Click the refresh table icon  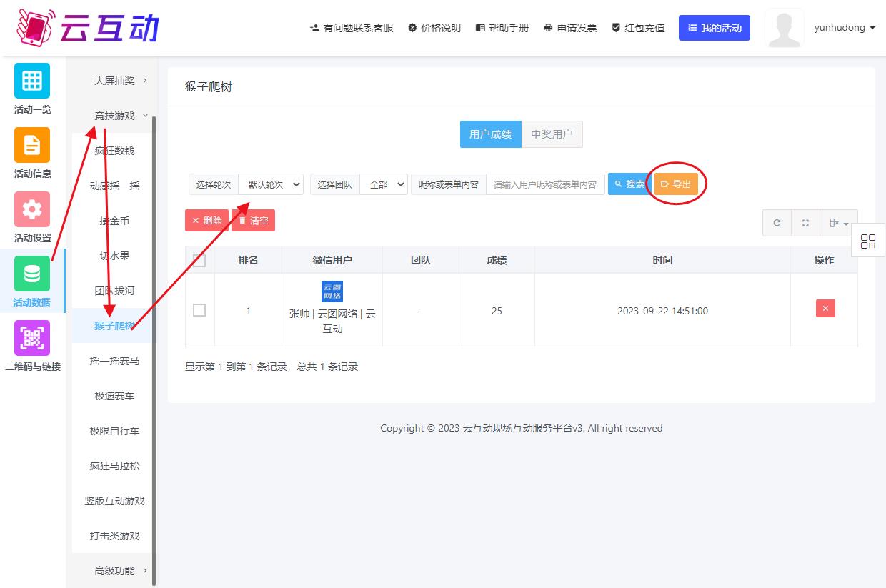(777, 223)
